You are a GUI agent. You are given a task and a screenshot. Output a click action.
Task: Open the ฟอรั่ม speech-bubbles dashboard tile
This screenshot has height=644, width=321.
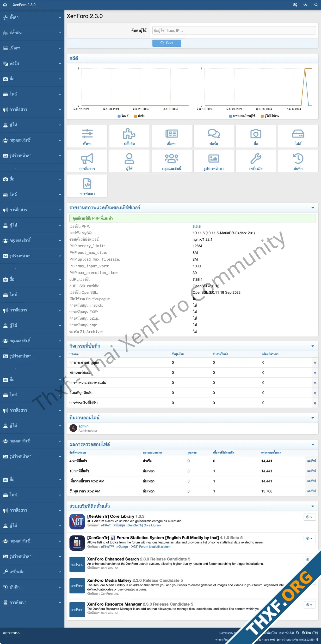click(214, 136)
